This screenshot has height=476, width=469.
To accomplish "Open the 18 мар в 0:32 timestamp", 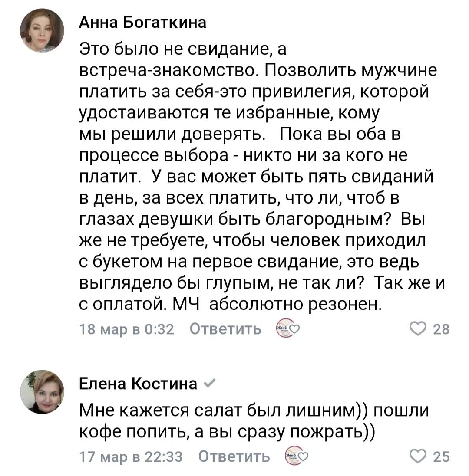I will [x=126, y=330].
